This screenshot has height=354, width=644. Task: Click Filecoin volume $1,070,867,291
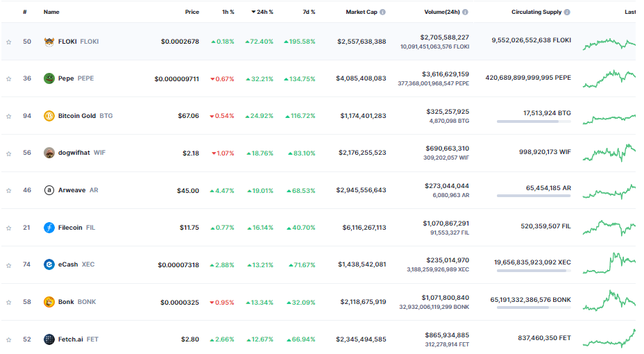446,224
